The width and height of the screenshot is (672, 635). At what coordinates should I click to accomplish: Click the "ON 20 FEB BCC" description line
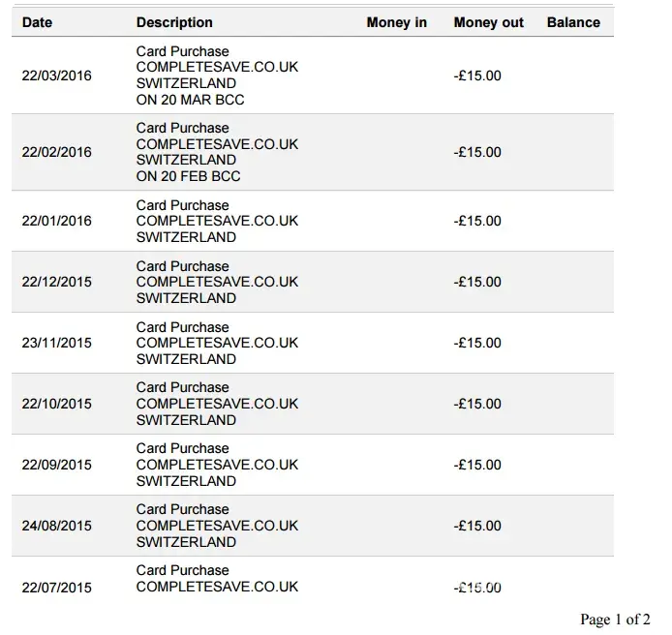point(188,176)
